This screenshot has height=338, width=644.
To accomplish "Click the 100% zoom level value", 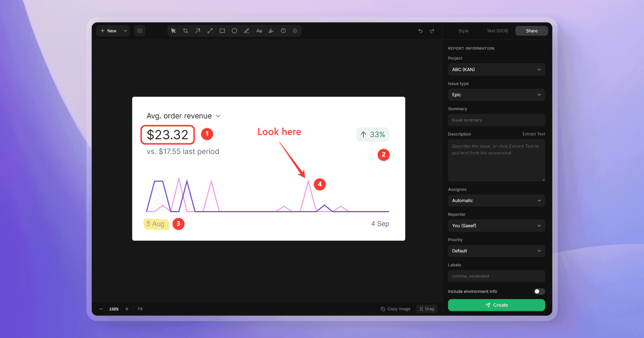I will pos(114,309).
